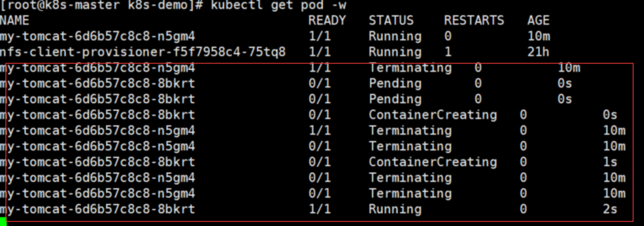Click the last Running status with 2s age
Viewport: 644px width, 226px height.
pos(395,210)
